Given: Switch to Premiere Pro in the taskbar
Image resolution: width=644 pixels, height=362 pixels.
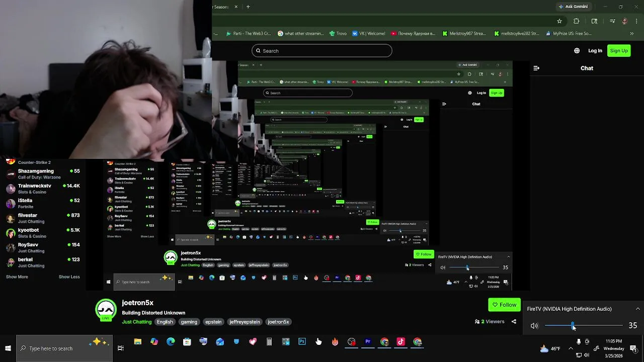Looking at the screenshot, I should click(x=368, y=342).
